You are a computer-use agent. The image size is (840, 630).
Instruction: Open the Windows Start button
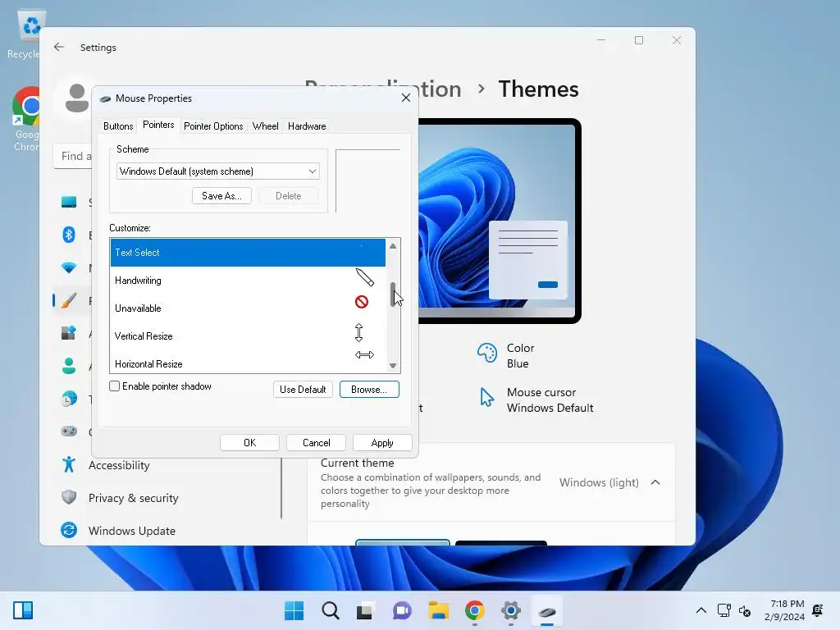click(294, 610)
